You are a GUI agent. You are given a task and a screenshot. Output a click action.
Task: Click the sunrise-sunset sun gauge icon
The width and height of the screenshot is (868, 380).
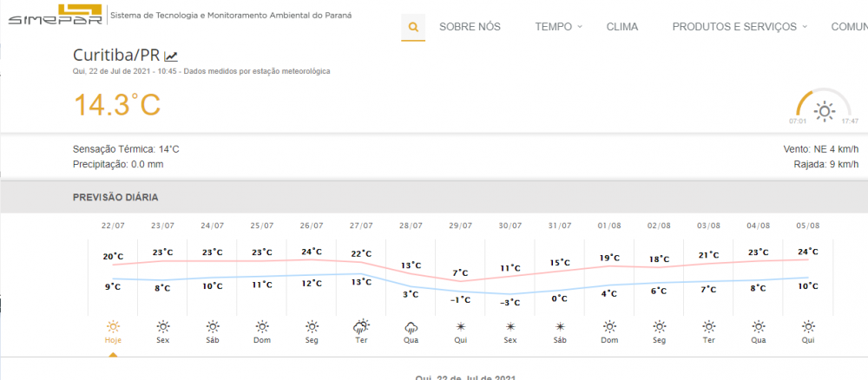point(824,110)
